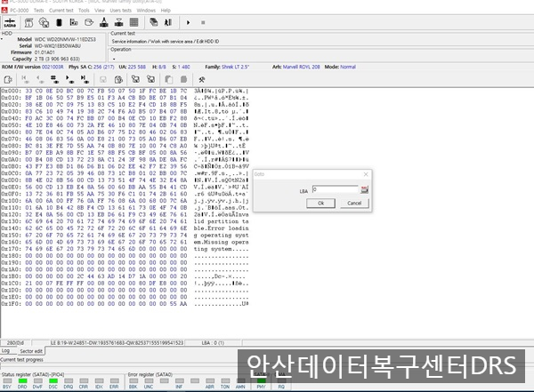
Task: Click the firmware value 01.01A01
Action: (x=44, y=52)
